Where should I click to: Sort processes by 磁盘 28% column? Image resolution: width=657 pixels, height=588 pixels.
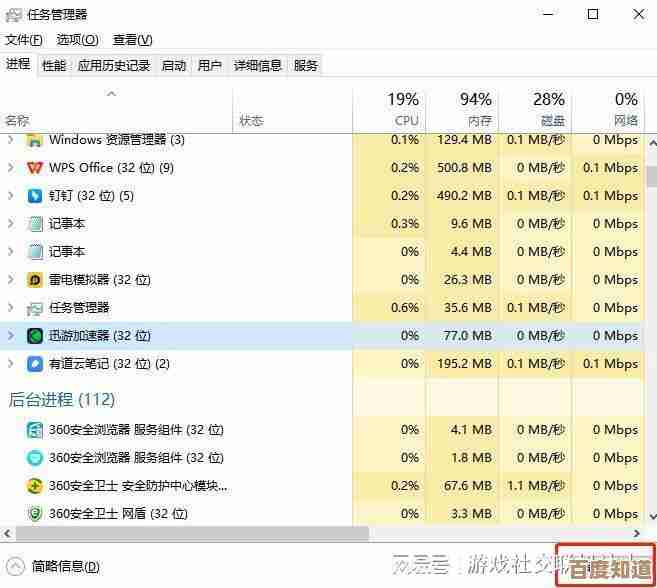535,110
